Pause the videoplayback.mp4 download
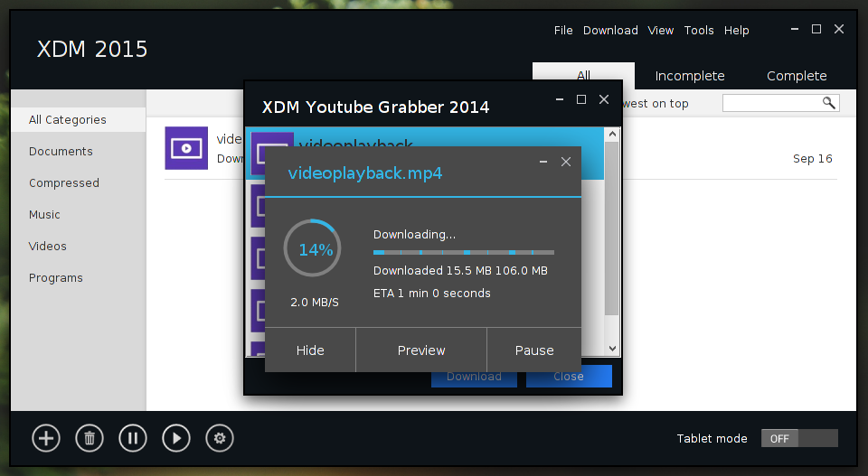Viewport: 868px width, 476px height. [534, 350]
